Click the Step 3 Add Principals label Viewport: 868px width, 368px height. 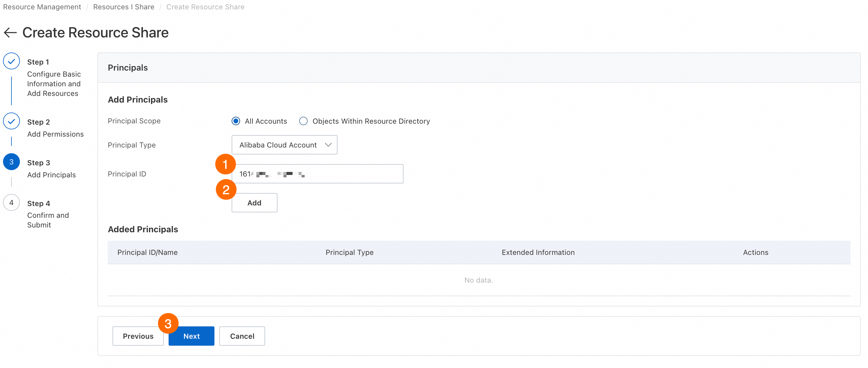click(51, 175)
